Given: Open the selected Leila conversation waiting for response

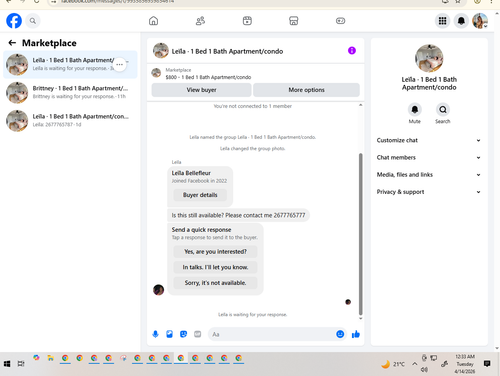Looking at the screenshot, I should point(70,64).
